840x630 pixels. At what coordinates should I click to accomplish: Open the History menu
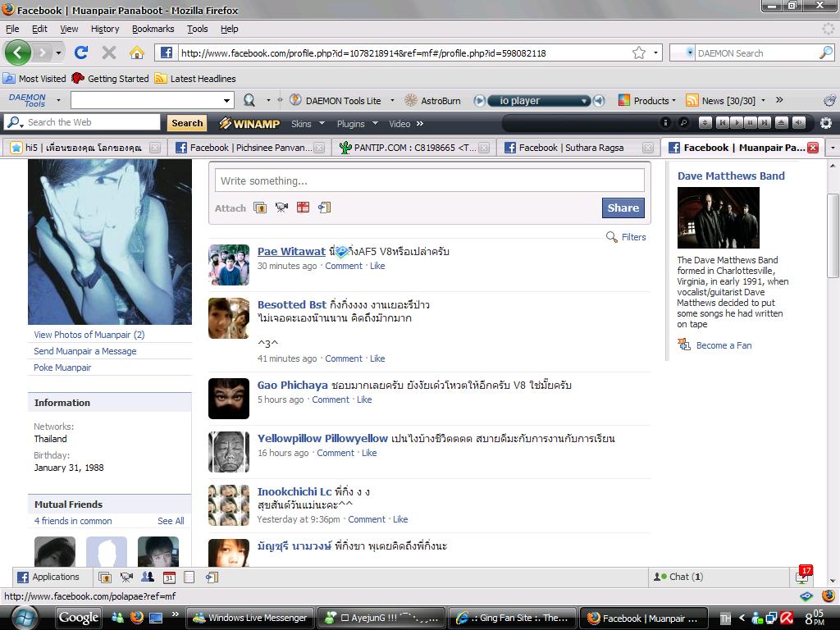click(x=105, y=29)
